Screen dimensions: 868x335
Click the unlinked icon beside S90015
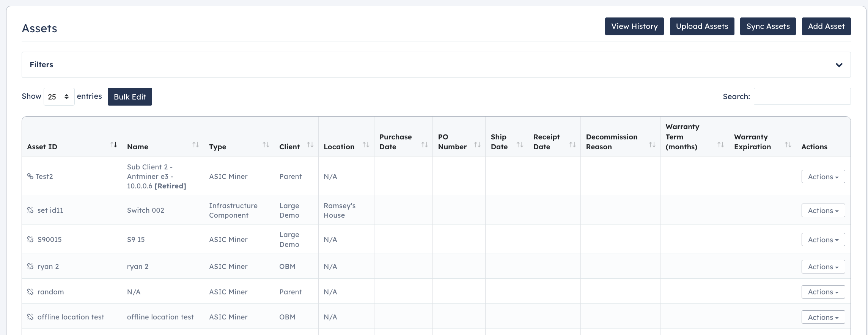tap(30, 239)
